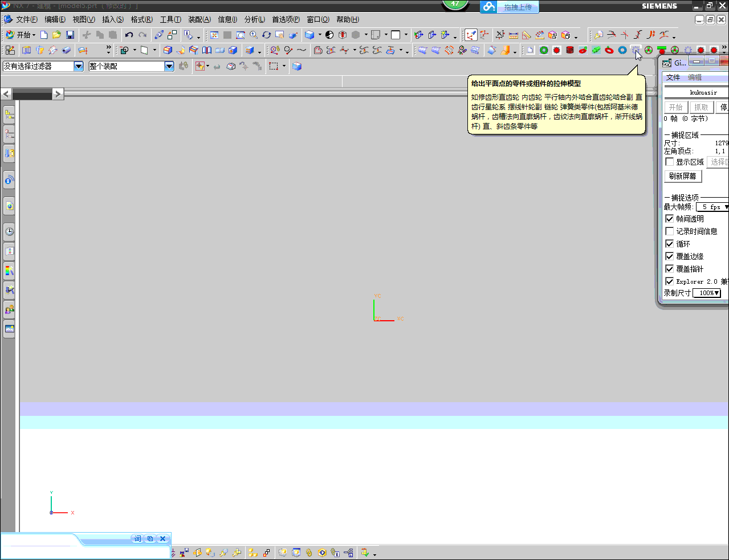Toggle the Explorer 2.0 compatibility checkbox
Viewport: 729px width, 560px height.
tap(670, 281)
